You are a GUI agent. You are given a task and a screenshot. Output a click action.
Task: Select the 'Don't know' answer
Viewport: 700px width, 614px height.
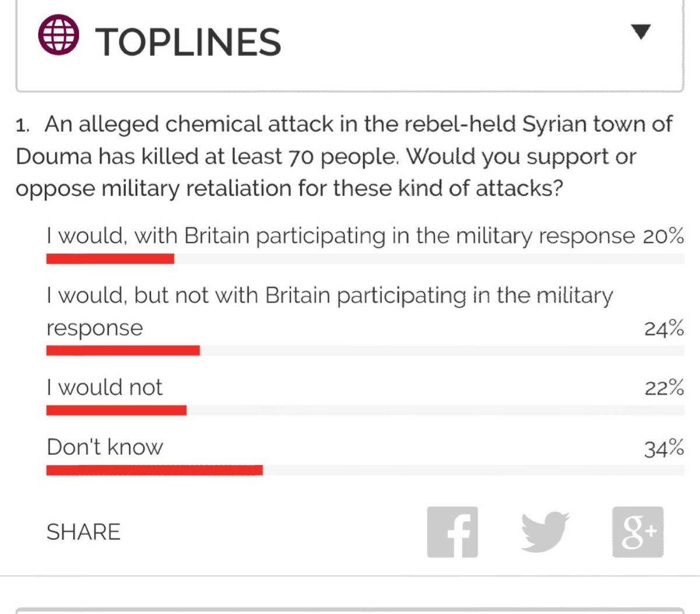105,447
